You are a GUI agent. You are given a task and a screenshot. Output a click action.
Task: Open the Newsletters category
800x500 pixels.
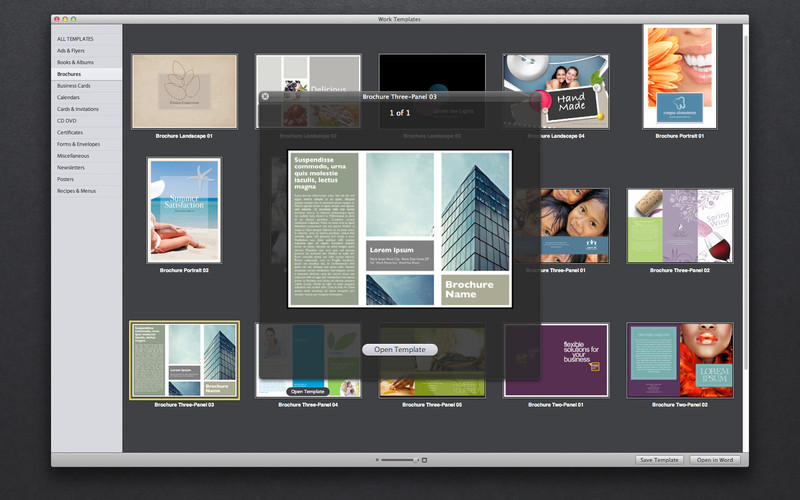coord(86,168)
